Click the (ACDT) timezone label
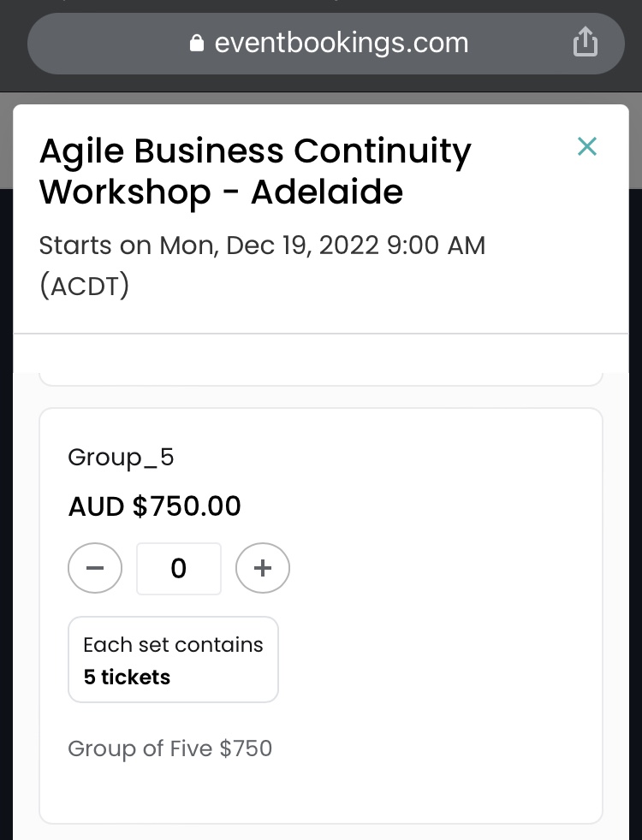Image resolution: width=642 pixels, height=840 pixels. (x=84, y=286)
